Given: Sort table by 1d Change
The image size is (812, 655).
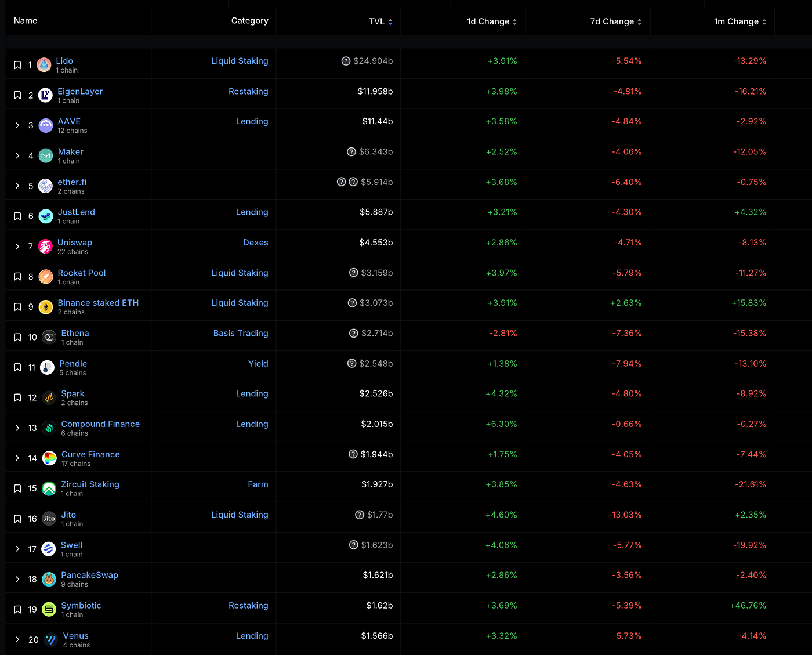Looking at the screenshot, I should tap(492, 21).
